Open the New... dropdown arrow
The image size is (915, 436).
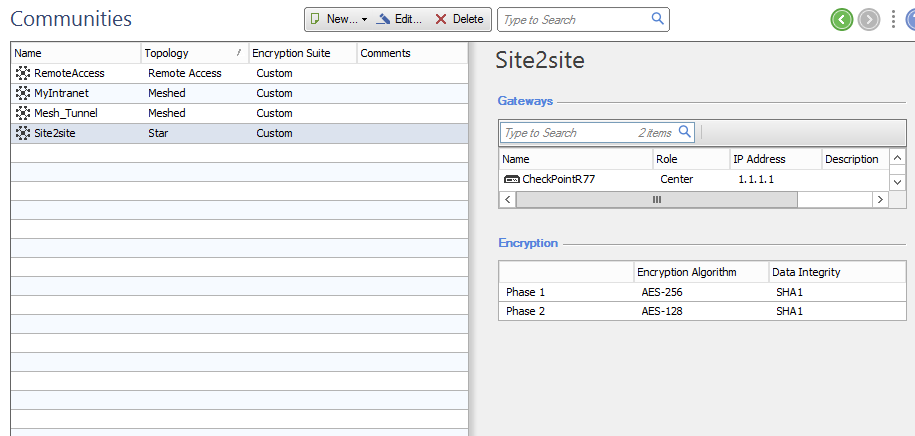[364, 20]
